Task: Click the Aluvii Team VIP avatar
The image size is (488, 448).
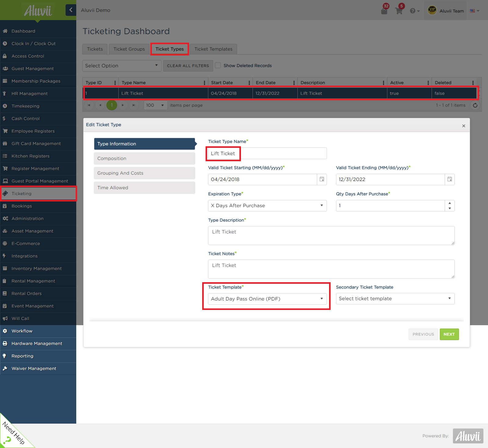Action: tap(432, 10)
